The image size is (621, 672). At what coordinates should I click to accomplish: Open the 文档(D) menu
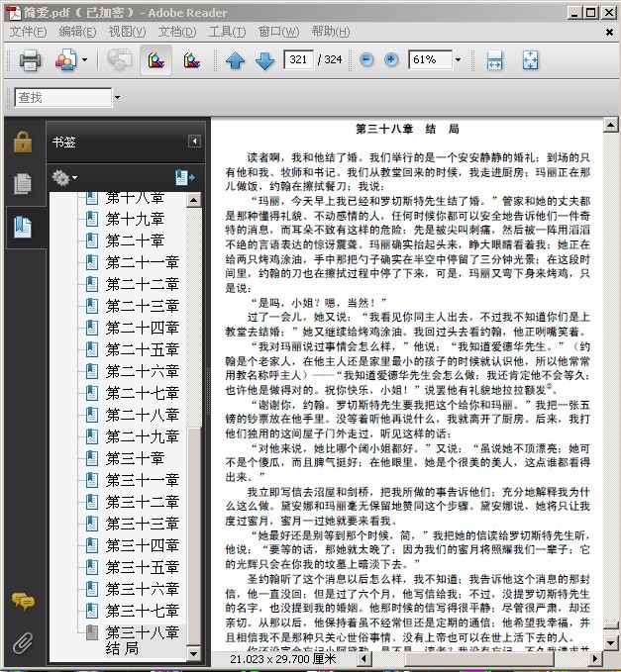click(x=177, y=32)
